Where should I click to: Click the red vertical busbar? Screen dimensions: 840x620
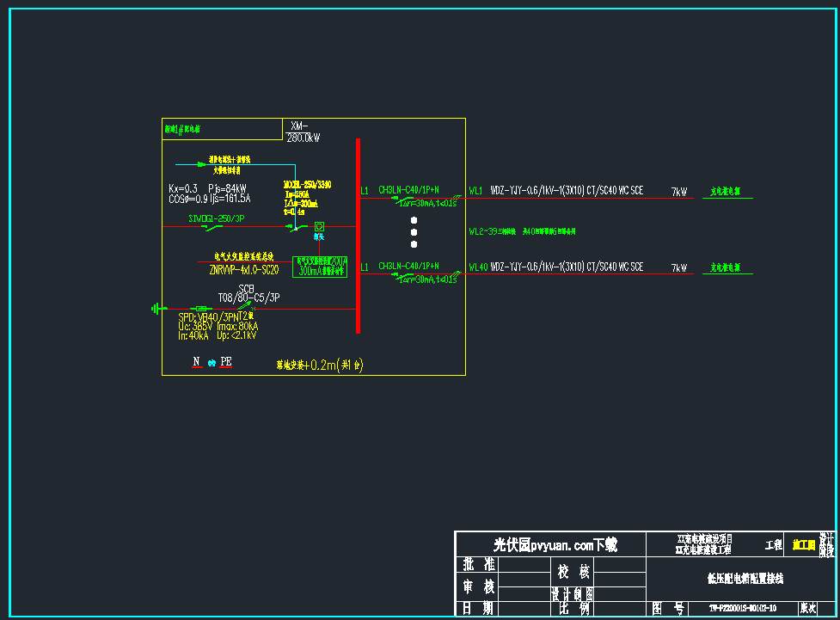(358, 235)
